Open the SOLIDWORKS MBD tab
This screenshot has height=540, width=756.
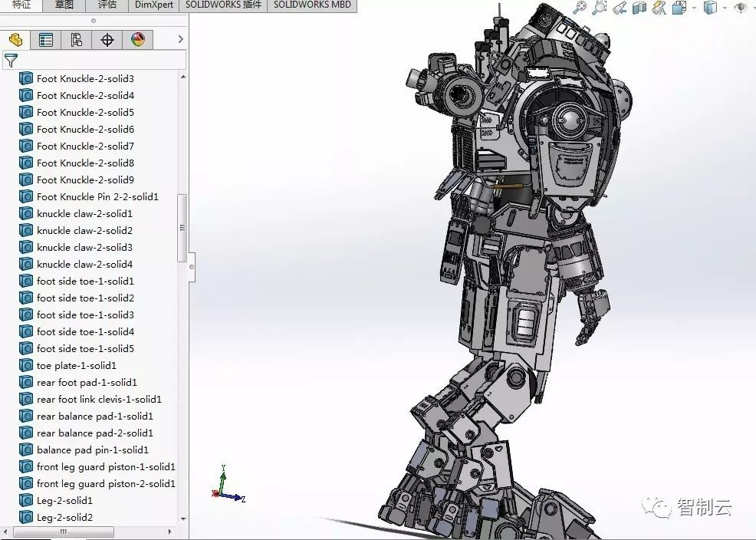pos(312,5)
